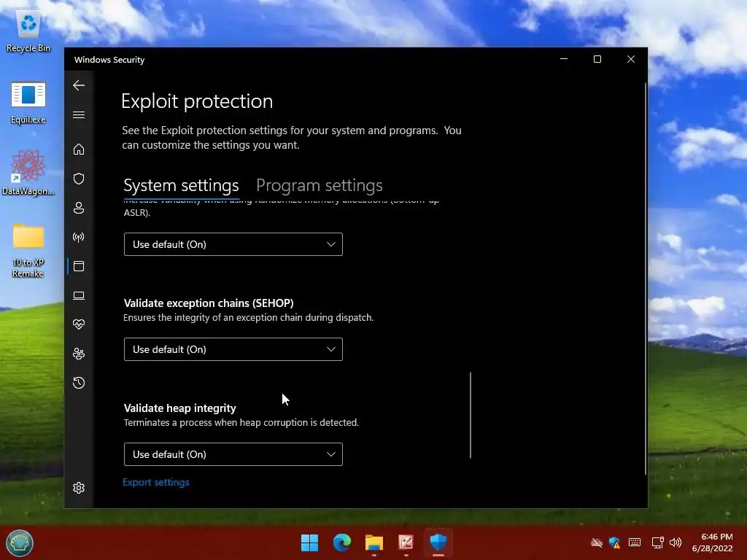Open File Explorer from the taskbar
The height and width of the screenshot is (560, 747).
(374, 542)
